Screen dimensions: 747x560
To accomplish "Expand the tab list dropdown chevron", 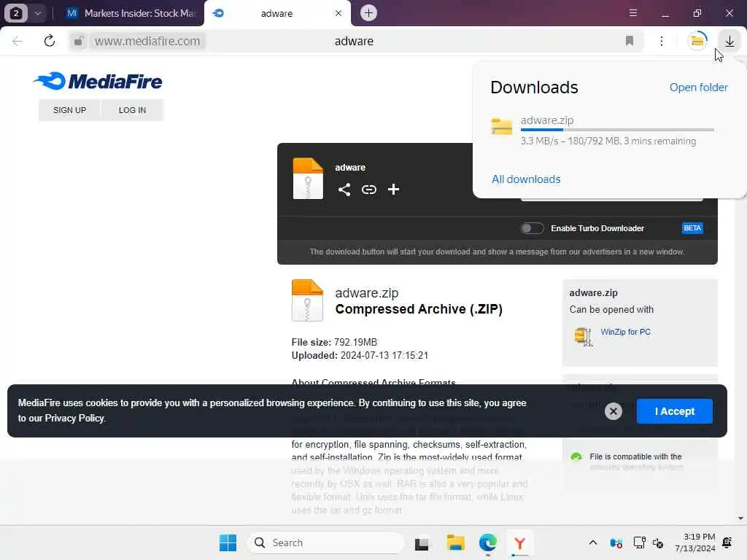I will pyautogui.click(x=38, y=13).
